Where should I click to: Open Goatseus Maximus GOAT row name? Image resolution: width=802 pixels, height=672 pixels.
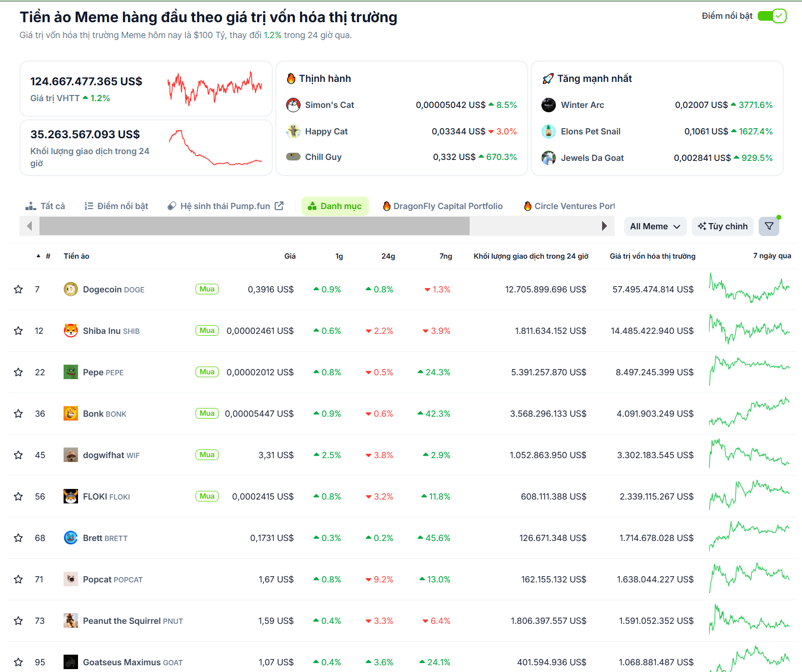[x=132, y=662]
